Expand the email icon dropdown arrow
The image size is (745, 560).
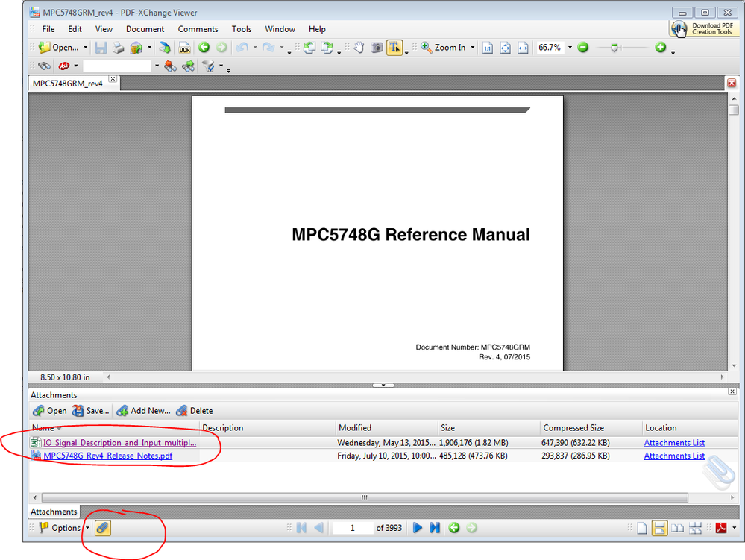click(x=149, y=48)
